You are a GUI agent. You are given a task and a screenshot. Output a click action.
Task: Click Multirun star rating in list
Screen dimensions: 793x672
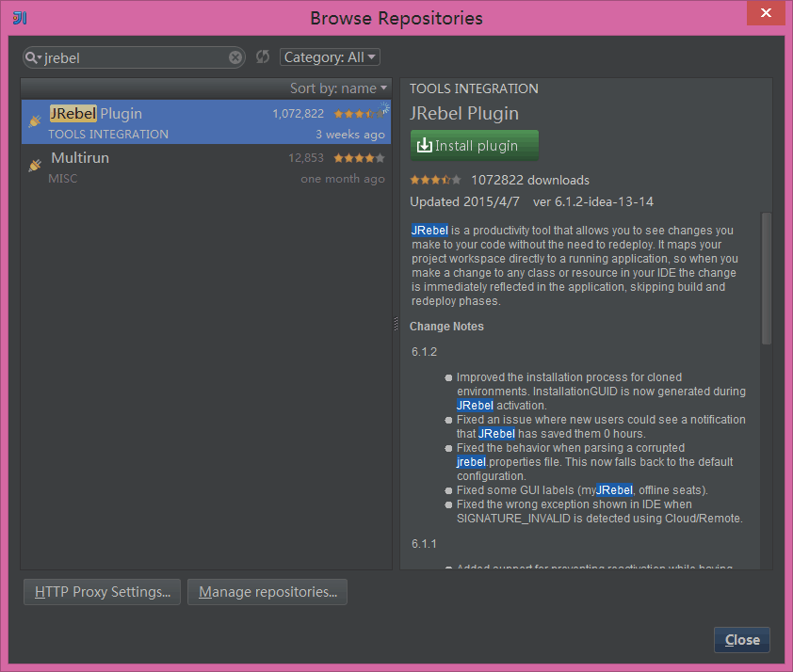pyautogui.click(x=359, y=158)
